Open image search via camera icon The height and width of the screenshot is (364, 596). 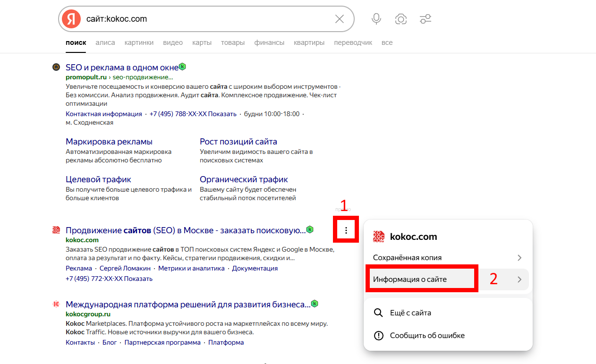(x=400, y=19)
